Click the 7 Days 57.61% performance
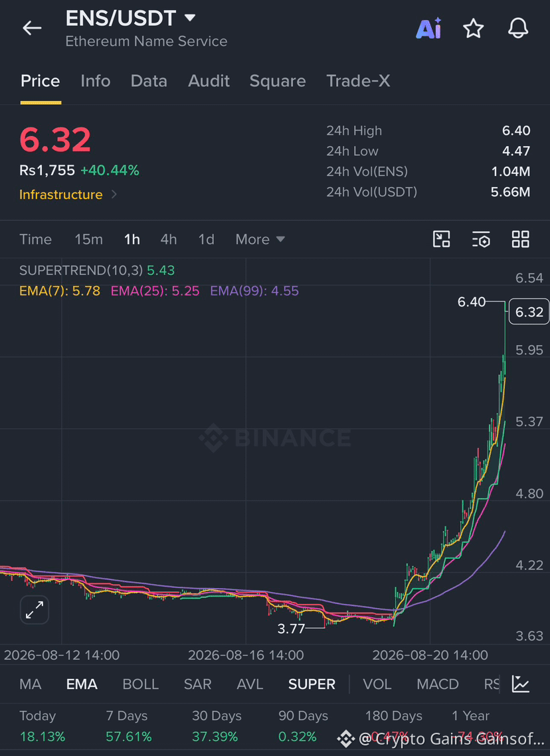The image size is (550, 756). [129, 726]
